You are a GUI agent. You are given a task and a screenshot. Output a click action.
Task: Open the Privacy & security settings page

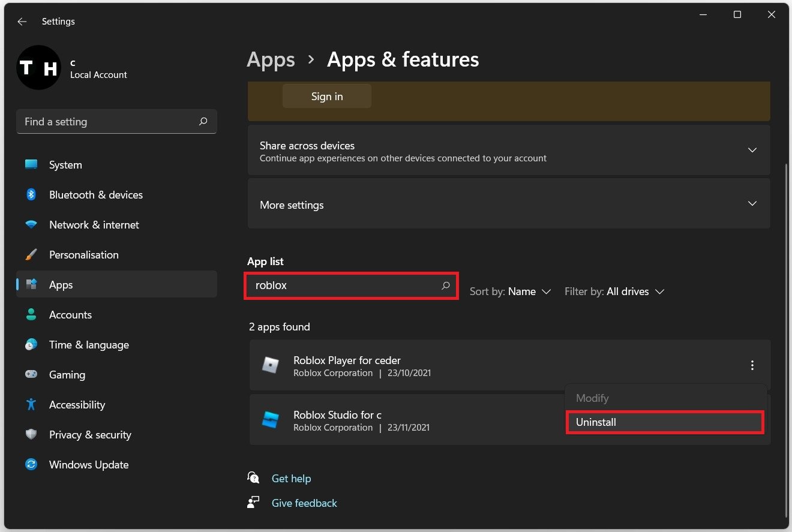(x=90, y=435)
